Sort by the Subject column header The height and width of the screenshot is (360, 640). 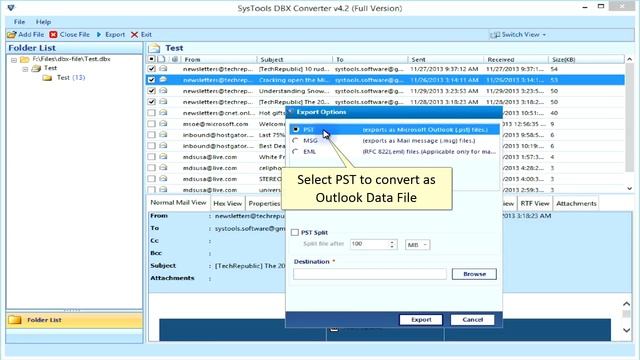(x=295, y=59)
